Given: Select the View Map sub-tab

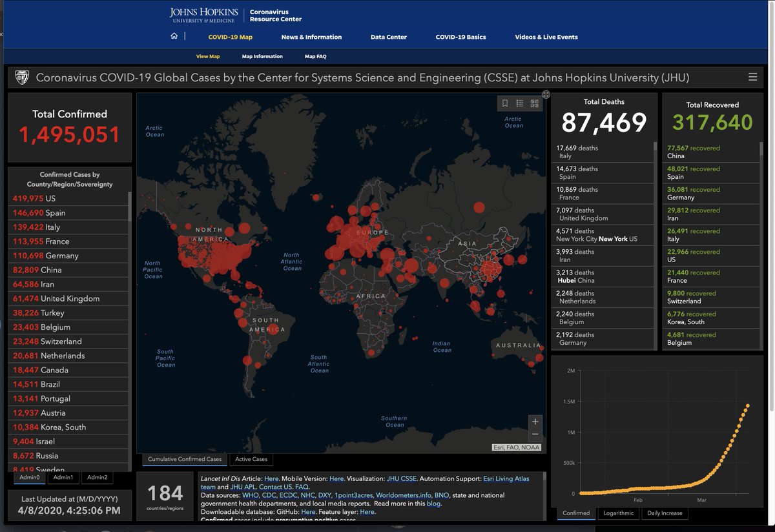Looking at the screenshot, I should click(208, 56).
